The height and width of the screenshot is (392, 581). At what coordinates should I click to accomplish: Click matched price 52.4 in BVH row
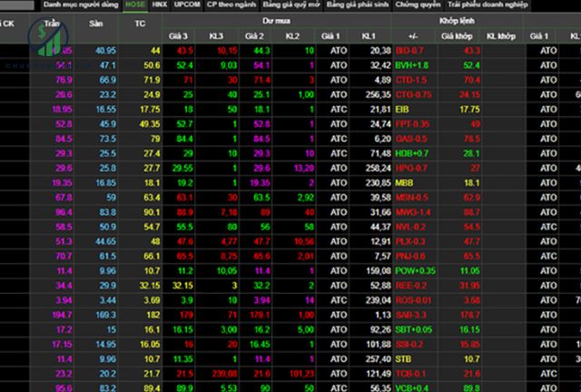[x=471, y=65]
